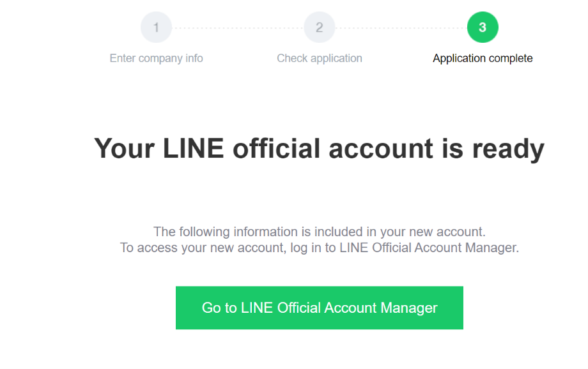Image resolution: width=588 pixels, height=369 pixels.
Task: Click the word "Your" in the heading
Action: coord(124,149)
